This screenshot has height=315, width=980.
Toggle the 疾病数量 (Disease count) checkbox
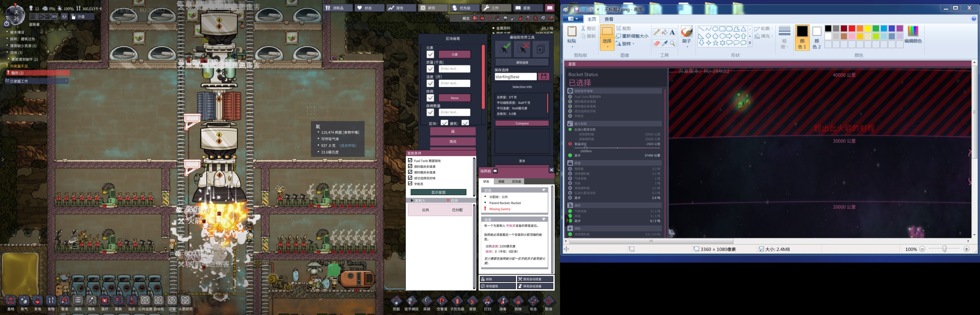(x=430, y=113)
